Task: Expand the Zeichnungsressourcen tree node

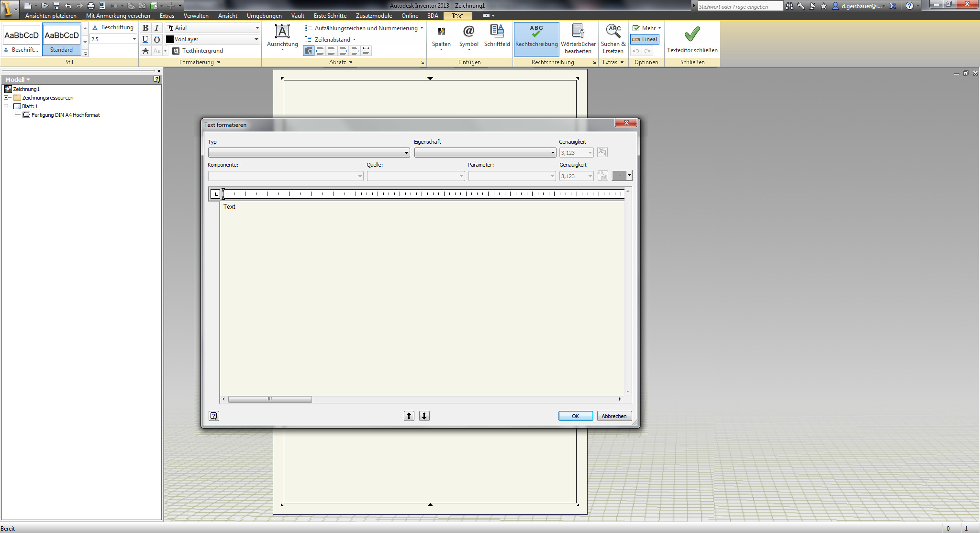Action: [x=7, y=98]
